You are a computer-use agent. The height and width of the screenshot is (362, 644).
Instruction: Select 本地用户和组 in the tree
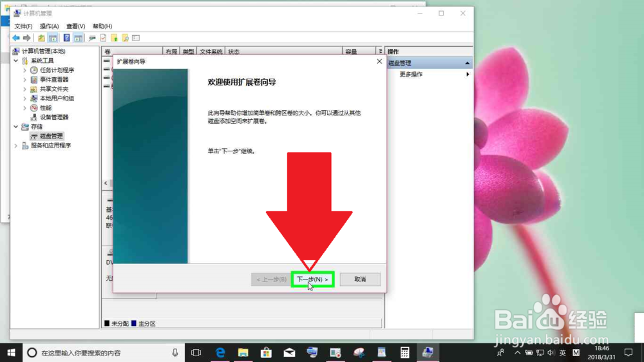(x=57, y=99)
